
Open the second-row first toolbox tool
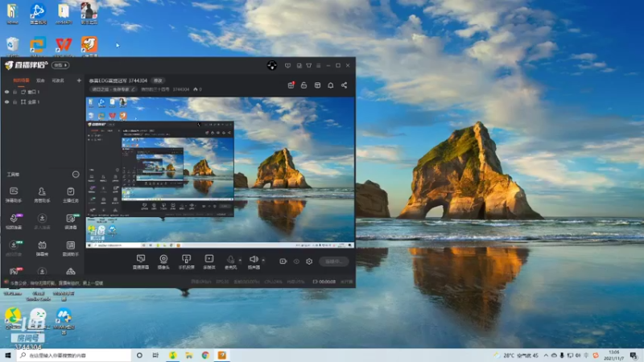(x=14, y=222)
